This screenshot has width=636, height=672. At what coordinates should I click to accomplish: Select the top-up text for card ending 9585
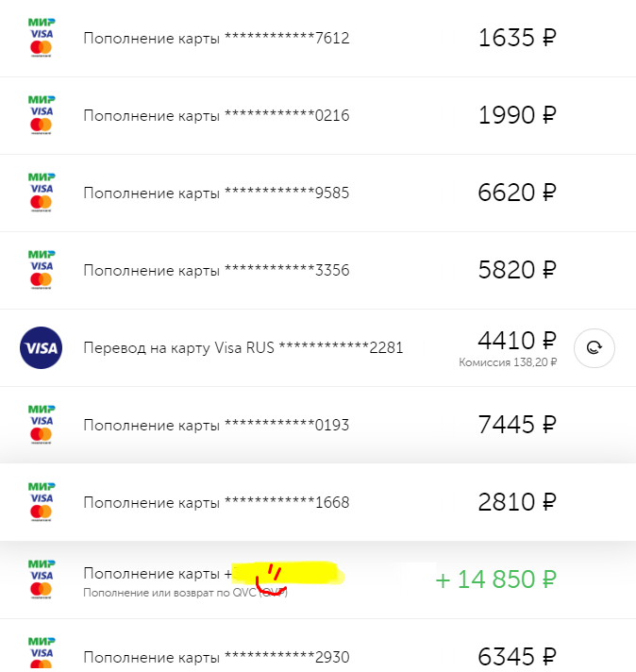pos(216,193)
